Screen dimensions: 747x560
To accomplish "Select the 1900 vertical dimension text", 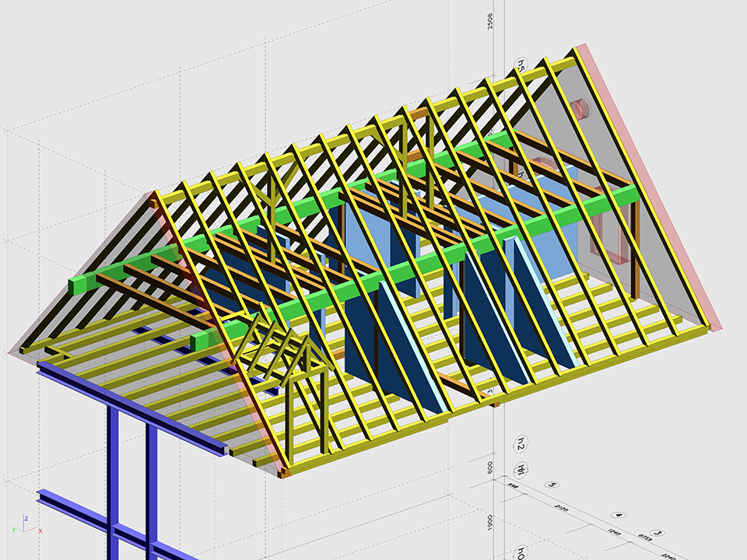I will tap(489, 521).
